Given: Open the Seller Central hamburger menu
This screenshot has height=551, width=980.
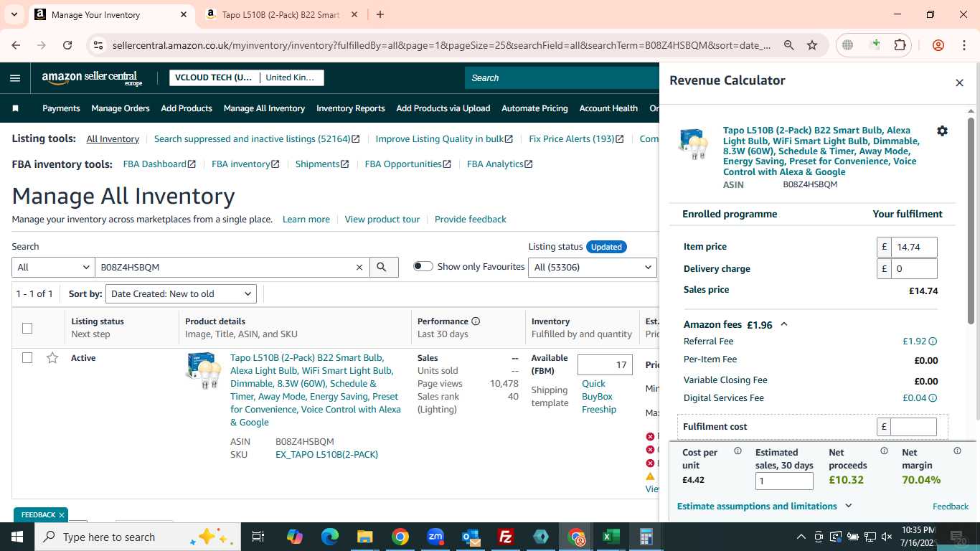Looking at the screenshot, I should 15,78.
